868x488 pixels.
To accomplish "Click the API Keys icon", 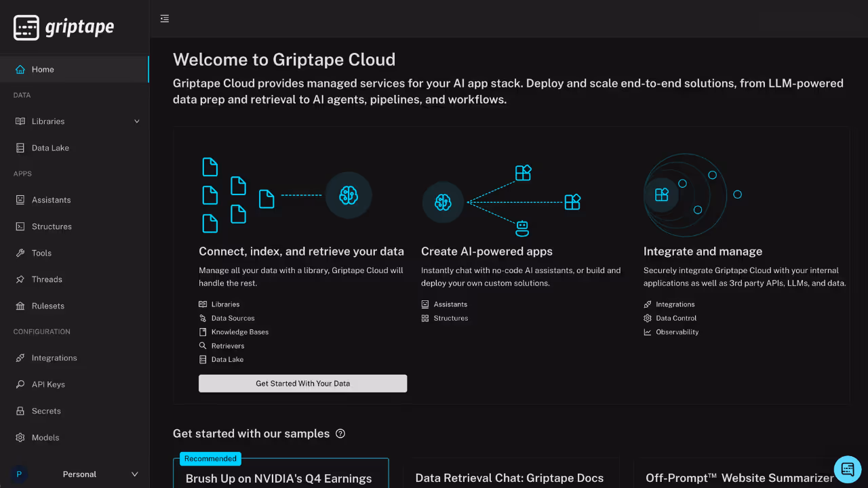I will pos(21,384).
